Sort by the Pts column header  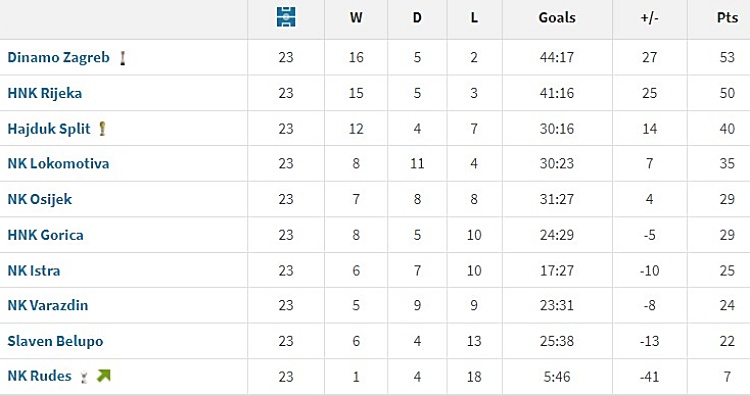point(727,18)
